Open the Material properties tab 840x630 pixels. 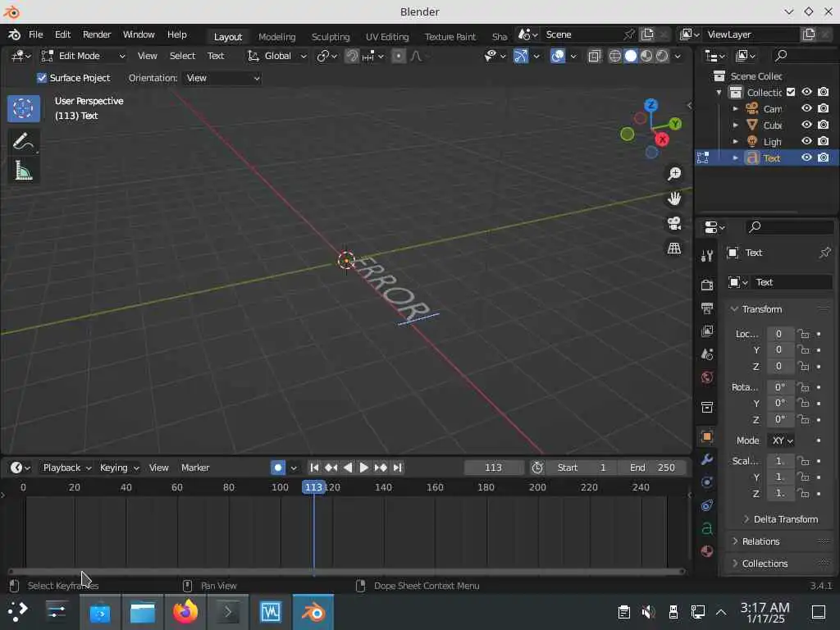point(707,551)
